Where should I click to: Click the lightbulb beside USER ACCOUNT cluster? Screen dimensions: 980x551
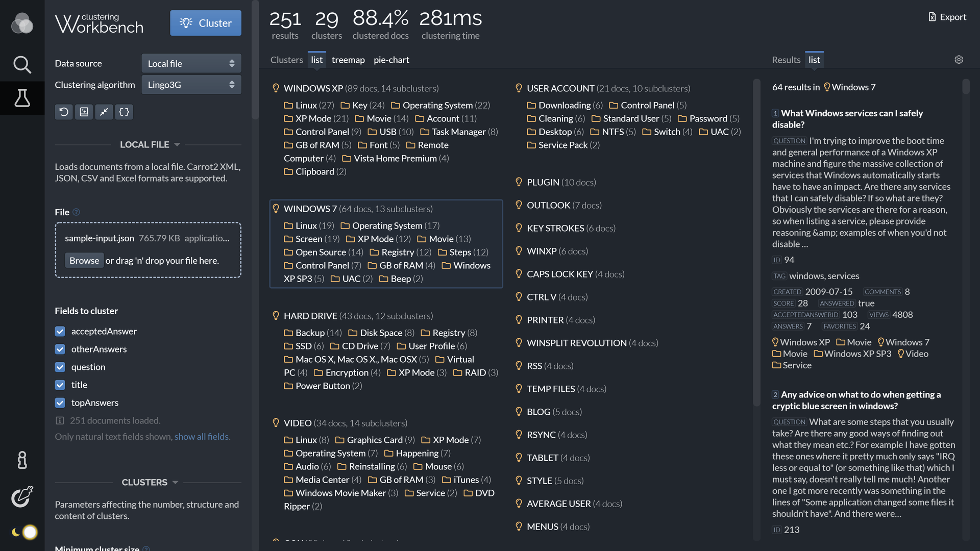point(519,88)
